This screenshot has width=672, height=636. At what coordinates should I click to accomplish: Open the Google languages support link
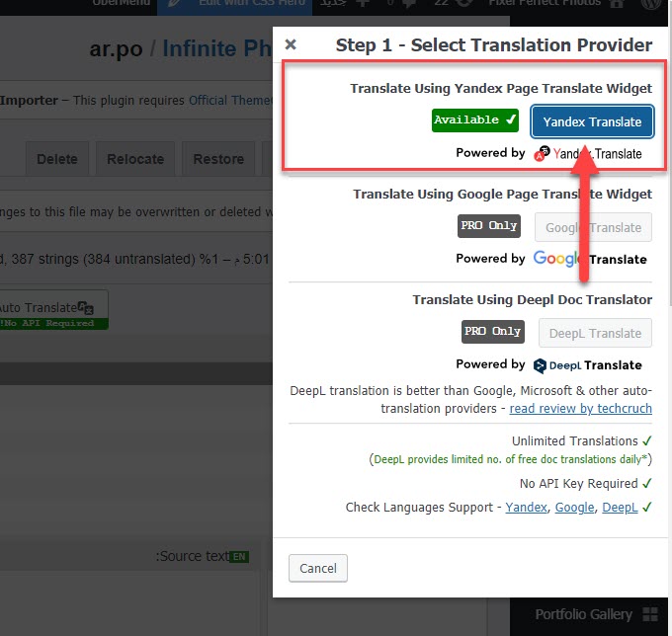(x=574, y=508)
